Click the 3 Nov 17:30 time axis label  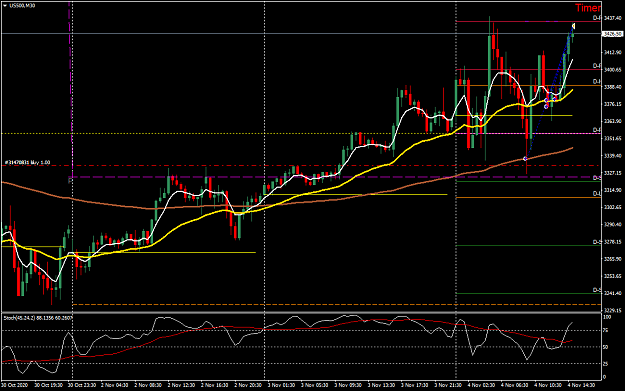pos(415,385)
